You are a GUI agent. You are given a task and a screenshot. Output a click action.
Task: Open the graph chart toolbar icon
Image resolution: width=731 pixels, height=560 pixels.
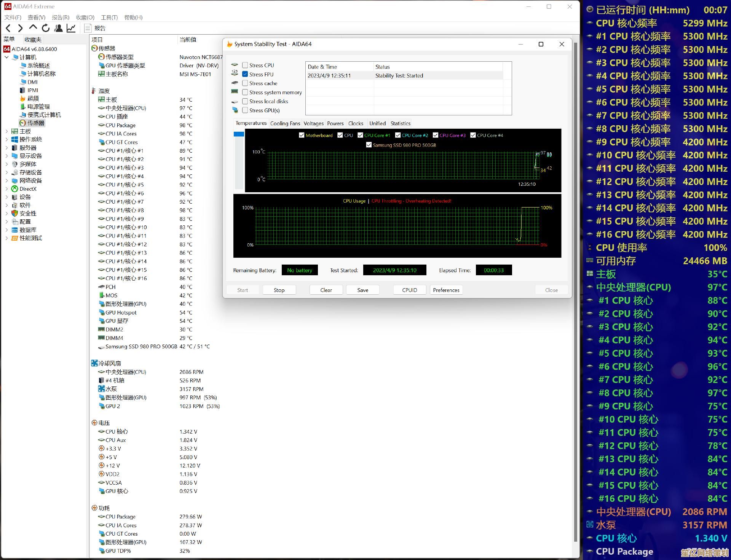click(71, 28)
